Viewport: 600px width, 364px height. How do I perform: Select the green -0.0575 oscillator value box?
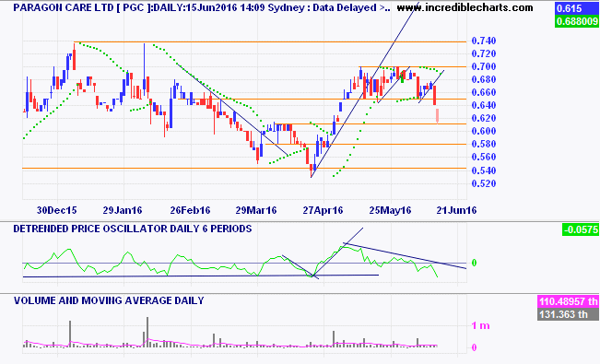pyautogui.click(x=580, y=229)
